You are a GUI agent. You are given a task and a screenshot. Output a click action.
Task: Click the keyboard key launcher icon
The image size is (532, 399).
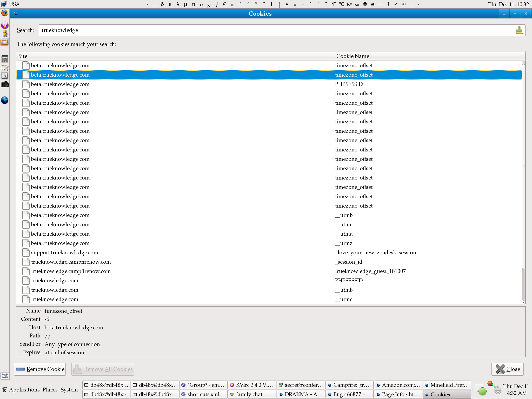pyautogui.click(x=5, y=76)
